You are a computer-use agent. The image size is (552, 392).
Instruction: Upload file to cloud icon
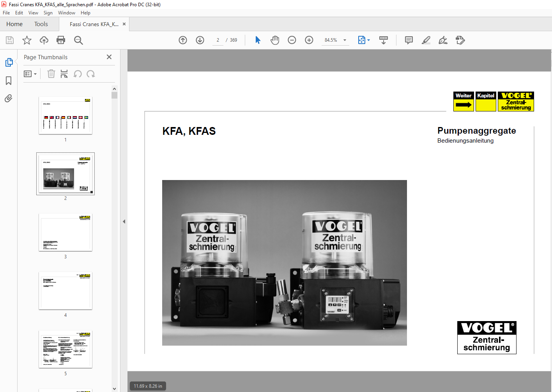coord(44,40)
